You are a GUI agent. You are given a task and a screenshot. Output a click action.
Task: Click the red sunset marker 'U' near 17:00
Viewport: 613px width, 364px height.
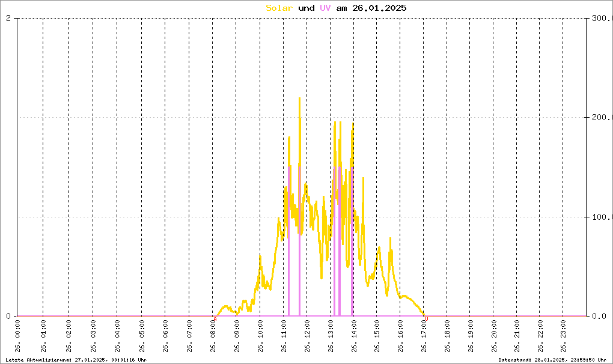click(427, 319)
